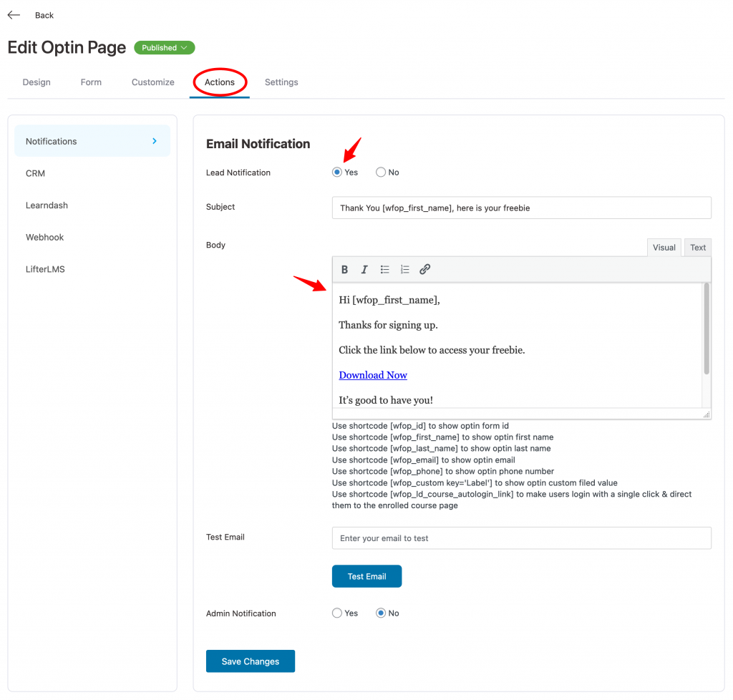Open the Learndash sidebar section
The width and height of the screenshot is (733, 700).
coord(47,205)
